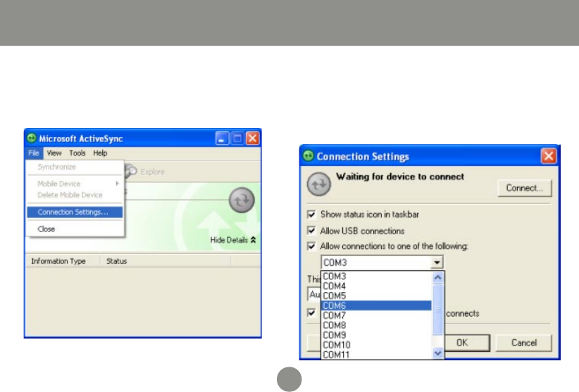579x392 pixels.
Task: Close the Connection Settings dialog
Action: click(x=549, y=156)
